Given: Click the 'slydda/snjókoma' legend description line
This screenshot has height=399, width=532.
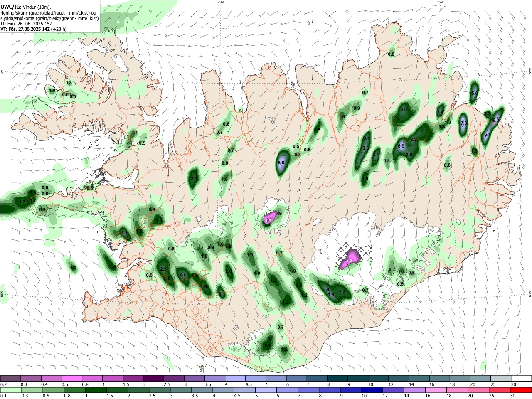Looking at the screenshot, I should pyautogui.click(x=49, y=18).
